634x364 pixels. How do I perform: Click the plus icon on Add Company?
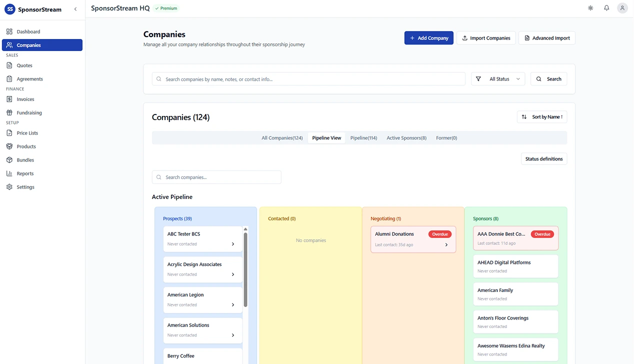pos(412,38)
